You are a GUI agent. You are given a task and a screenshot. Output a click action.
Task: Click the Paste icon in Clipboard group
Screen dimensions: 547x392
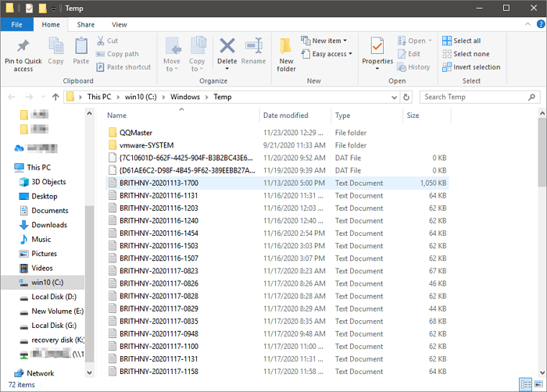pos(80,50)
